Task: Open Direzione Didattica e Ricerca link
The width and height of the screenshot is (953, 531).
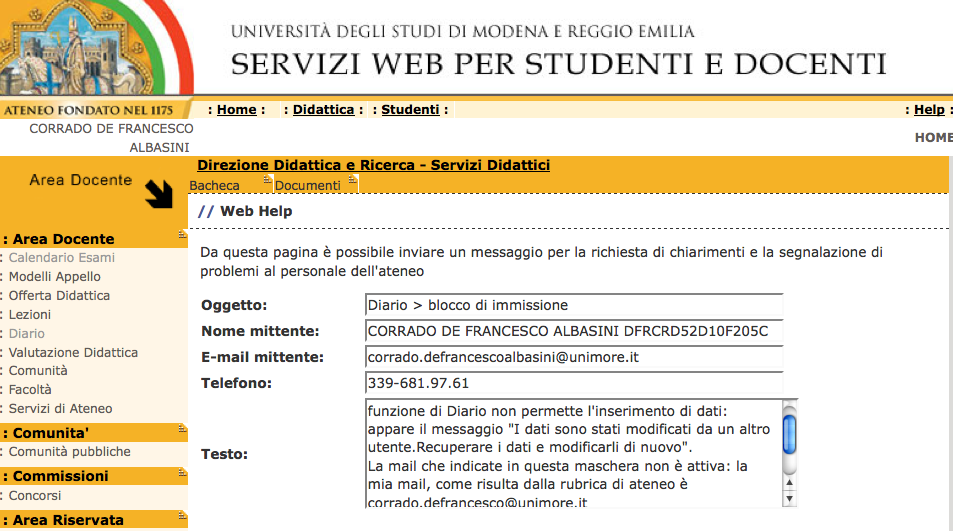Action: pos(373,165)
